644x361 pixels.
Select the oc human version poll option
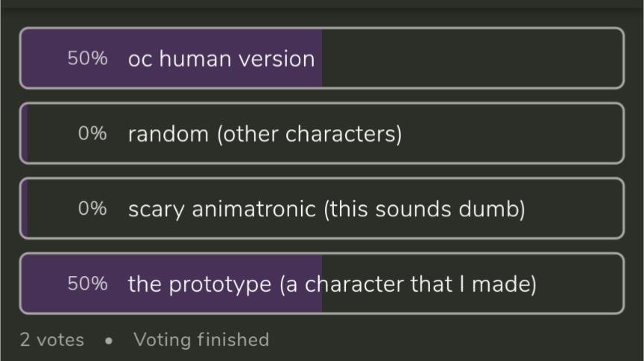(x=322, y=58)
